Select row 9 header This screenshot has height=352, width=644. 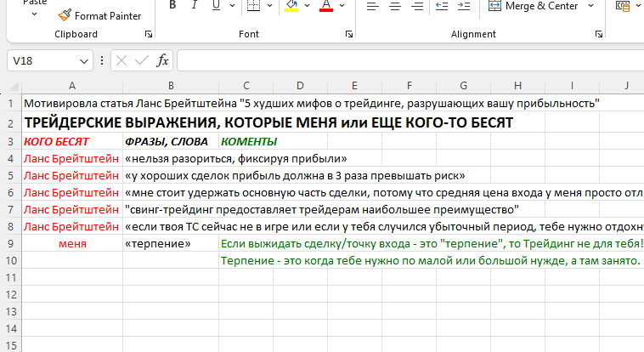pos(11,243)
